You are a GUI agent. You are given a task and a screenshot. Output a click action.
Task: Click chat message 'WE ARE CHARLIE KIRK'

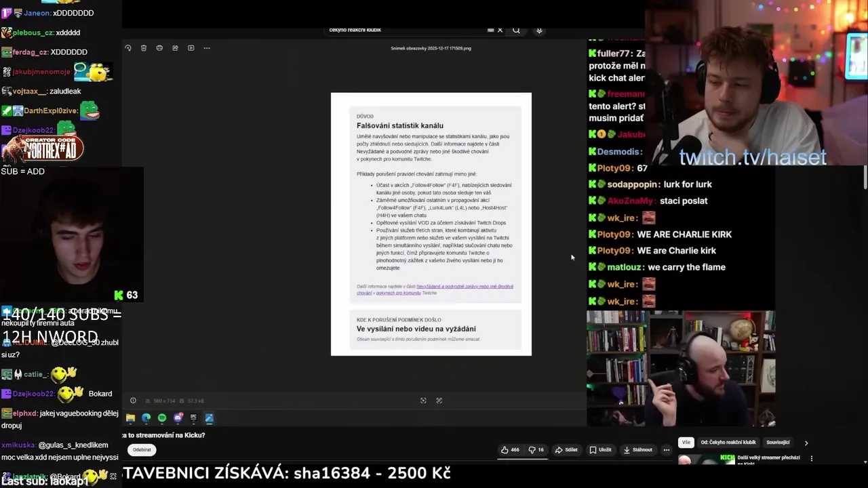(x=684, y=235)
